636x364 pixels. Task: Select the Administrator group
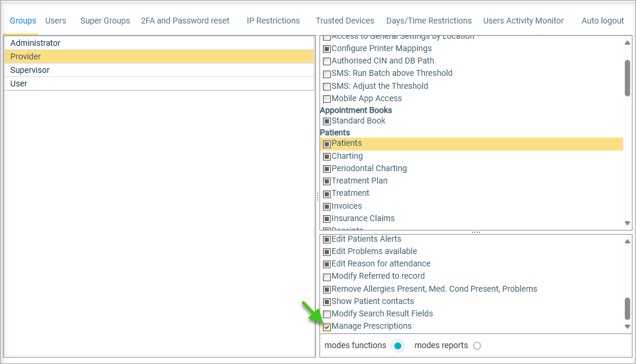(159, 43)
